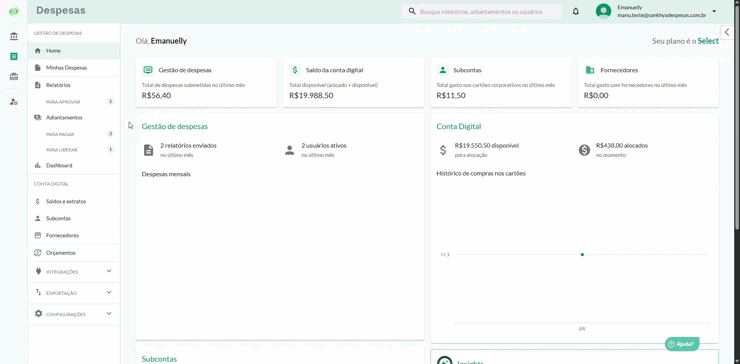Click the R$19.988,50 balance value

(311, 95)
